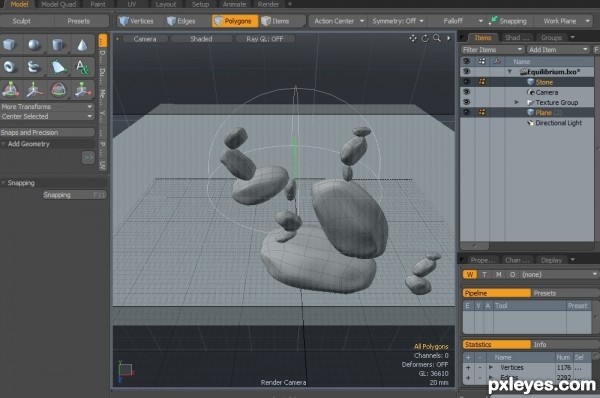This screenshot has width=600, height=398.
Task: Open the Filter Items dropdown
Action: point(492,50)
